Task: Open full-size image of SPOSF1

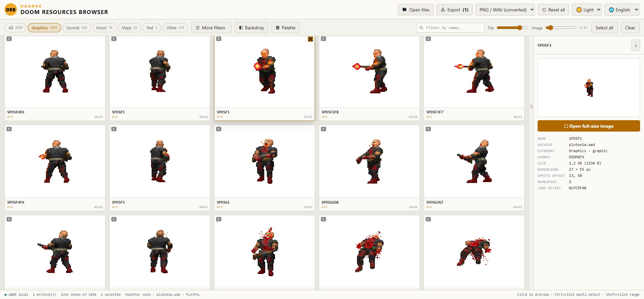Action: tap(589, 126)
